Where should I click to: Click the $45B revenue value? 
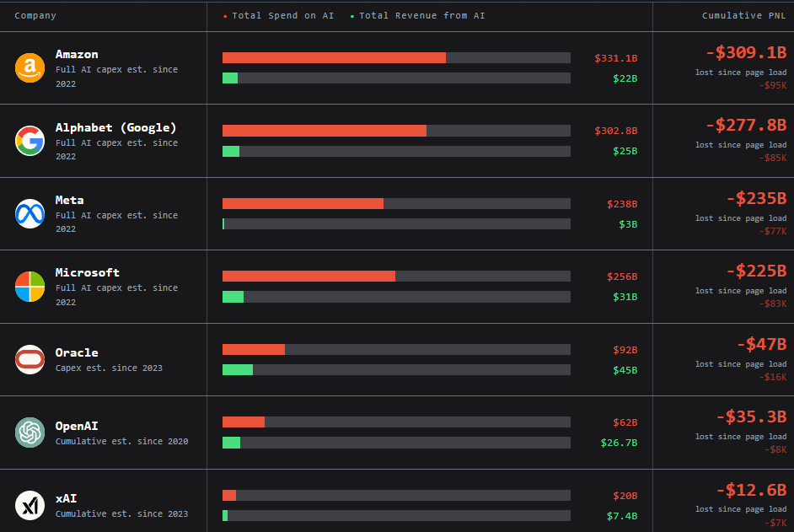point(625,370)
